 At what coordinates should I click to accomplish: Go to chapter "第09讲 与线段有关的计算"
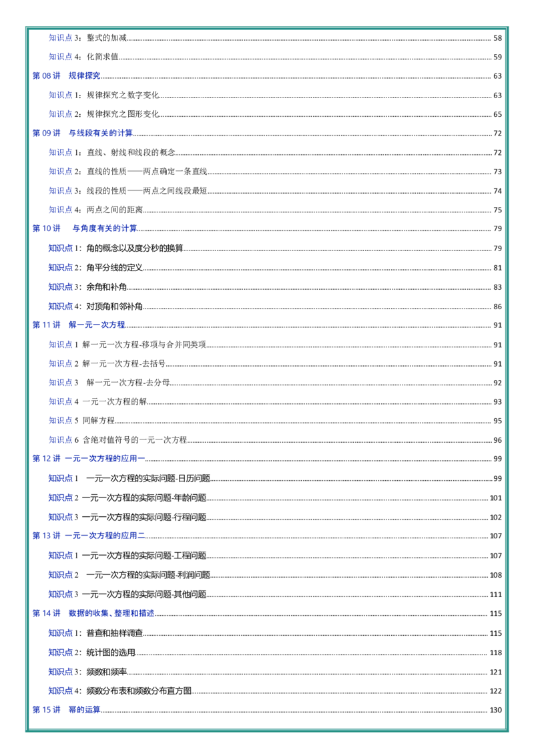pos(267,133)
